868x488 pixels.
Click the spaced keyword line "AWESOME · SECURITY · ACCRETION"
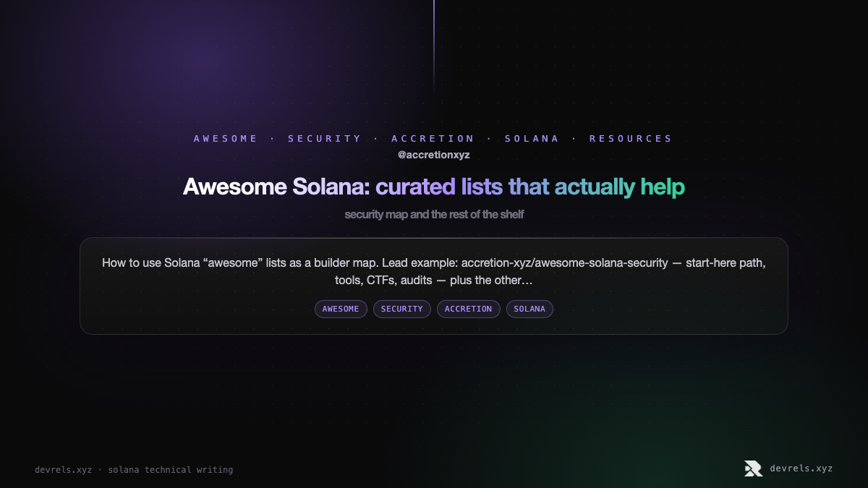click(433, 138)
